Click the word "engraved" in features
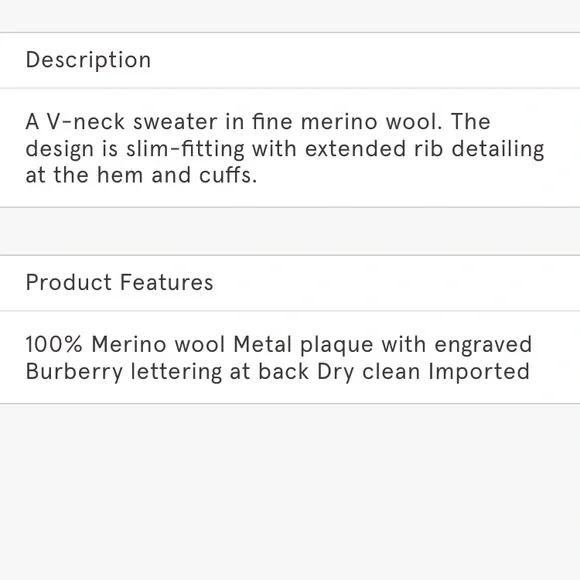Screen dimensions: 580x580 pyautogui.click(x=483, y=345)
